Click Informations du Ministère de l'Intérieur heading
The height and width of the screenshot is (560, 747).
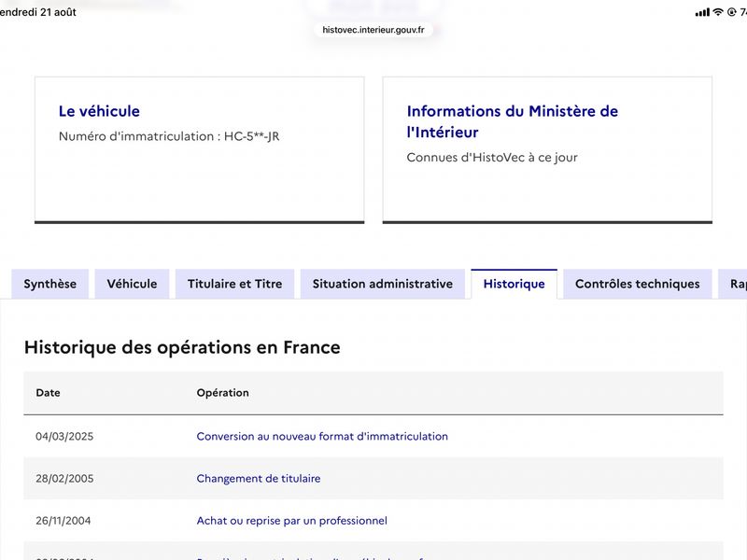[512, 121]
